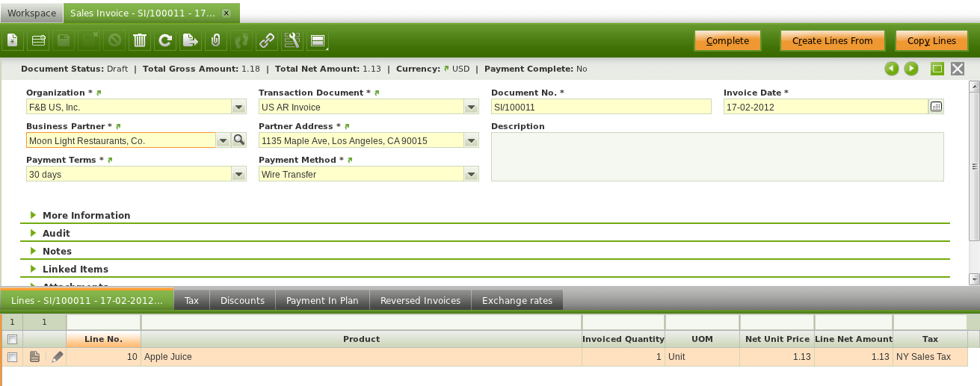Click the pencil edit icon on the Apple Juice line
The height and width of the screenshot is (386, 980).
[x=58, y=358]
